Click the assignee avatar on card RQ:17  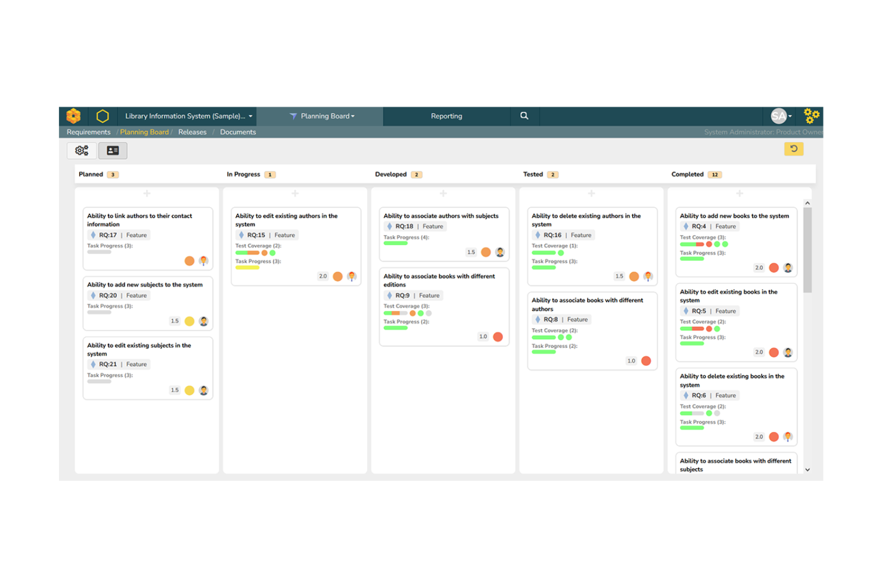[x=204, y=261]
